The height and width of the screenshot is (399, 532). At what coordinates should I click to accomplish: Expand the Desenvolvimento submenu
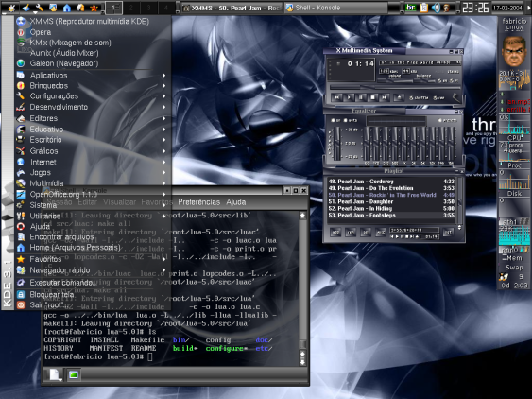click(93, 107)
